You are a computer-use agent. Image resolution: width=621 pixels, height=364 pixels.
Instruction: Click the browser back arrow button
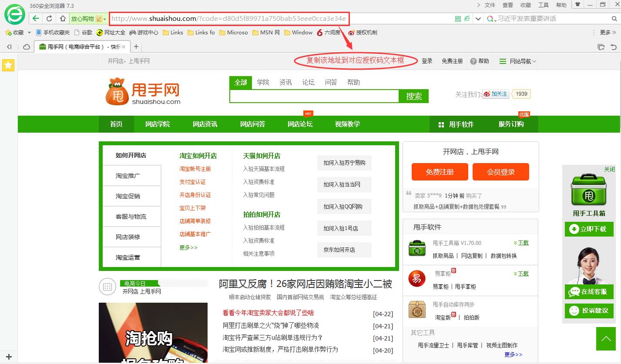pos(36,18)
